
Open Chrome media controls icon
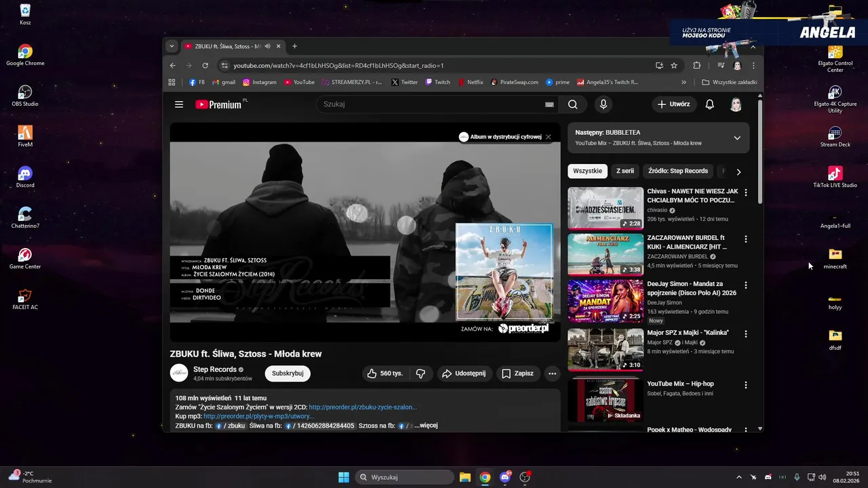pos(721,66)
